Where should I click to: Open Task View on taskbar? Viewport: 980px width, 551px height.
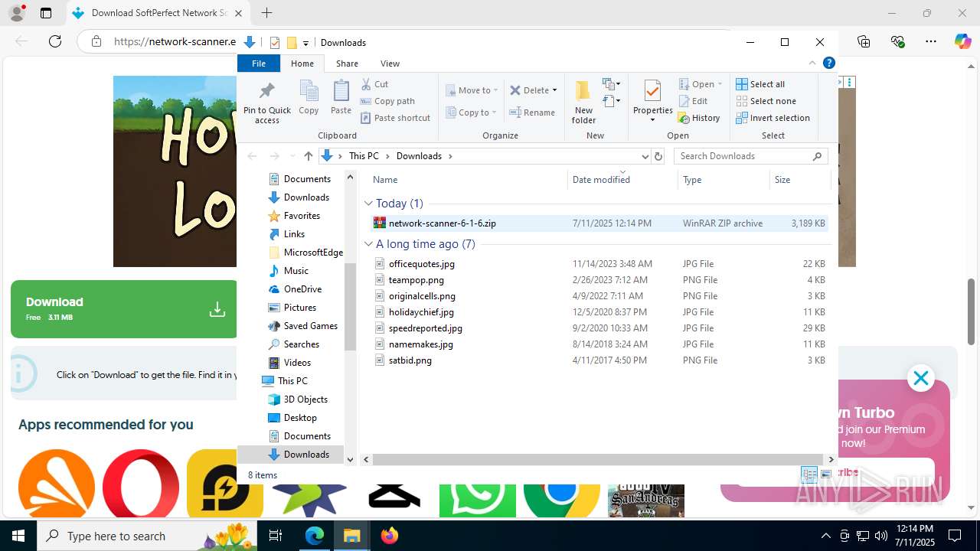(276, 536)
